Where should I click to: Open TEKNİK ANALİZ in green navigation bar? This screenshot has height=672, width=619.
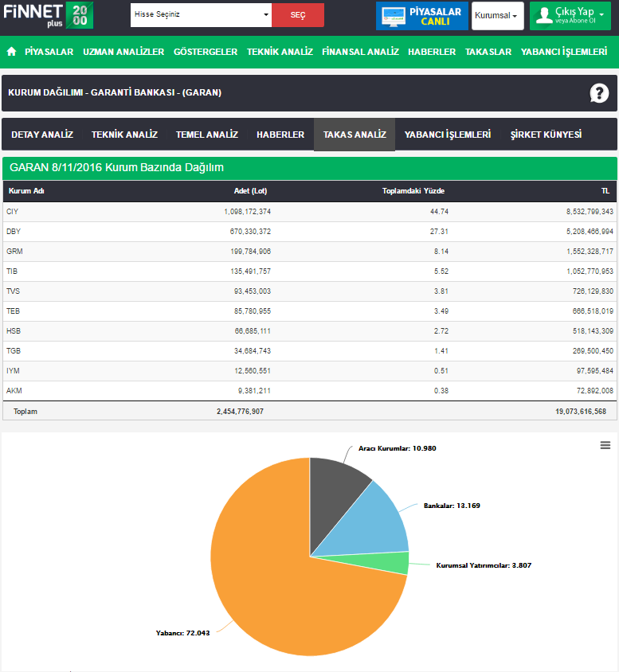(280, 52)
